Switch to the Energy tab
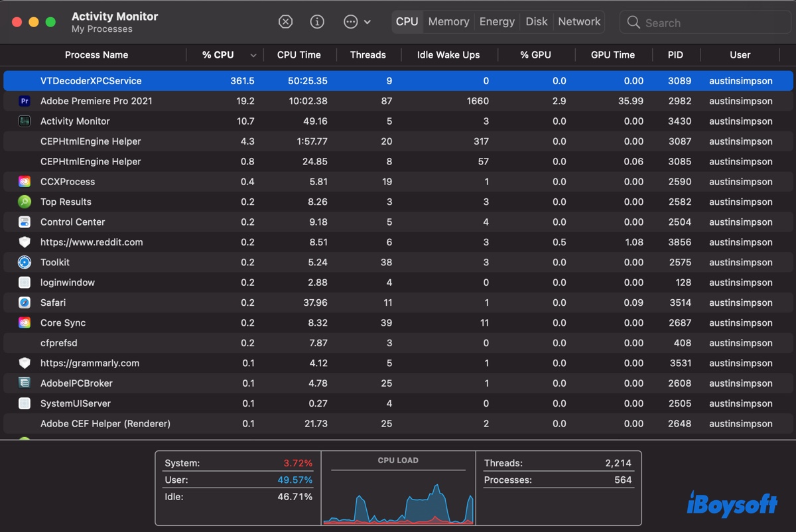The height and width of the screenshot is (532, 796). click(x=497, y=22)
